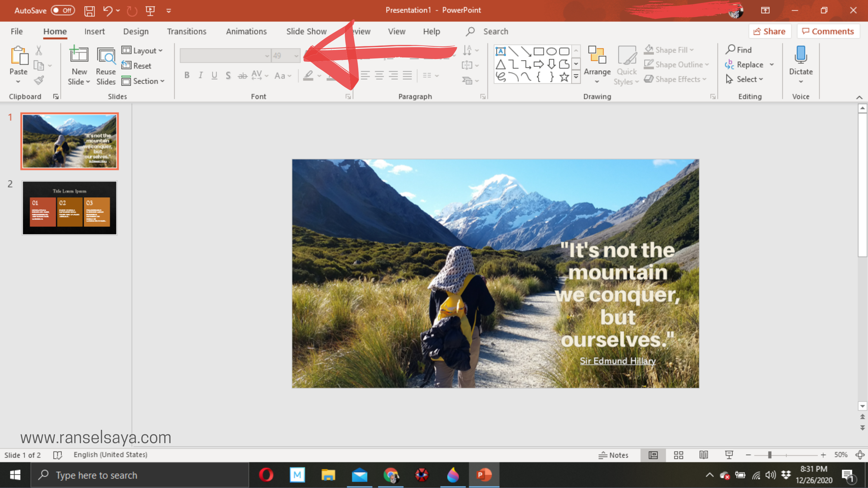Switch to the Transitions tab
Image resolution: width=868 pixels, height=488 pixels.
tap(186, 31)
